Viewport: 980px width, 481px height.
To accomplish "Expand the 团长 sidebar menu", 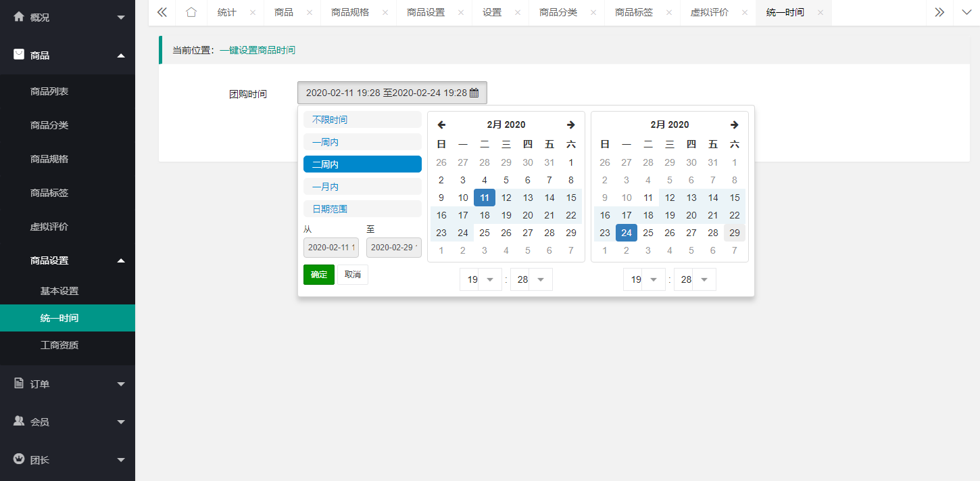I will (x=68, y=459).
